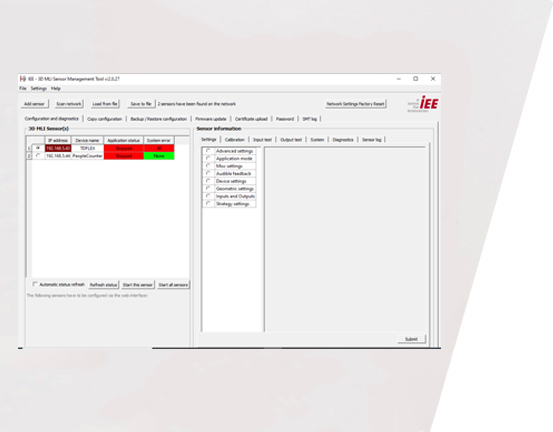Choose the Advanced settings radio option
Viewport: 553px width, 432px height.
tap(208, 151)
